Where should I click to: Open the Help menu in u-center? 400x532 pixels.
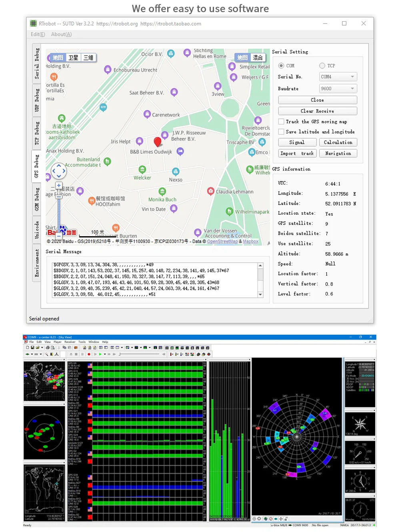[x=105, y=342]
